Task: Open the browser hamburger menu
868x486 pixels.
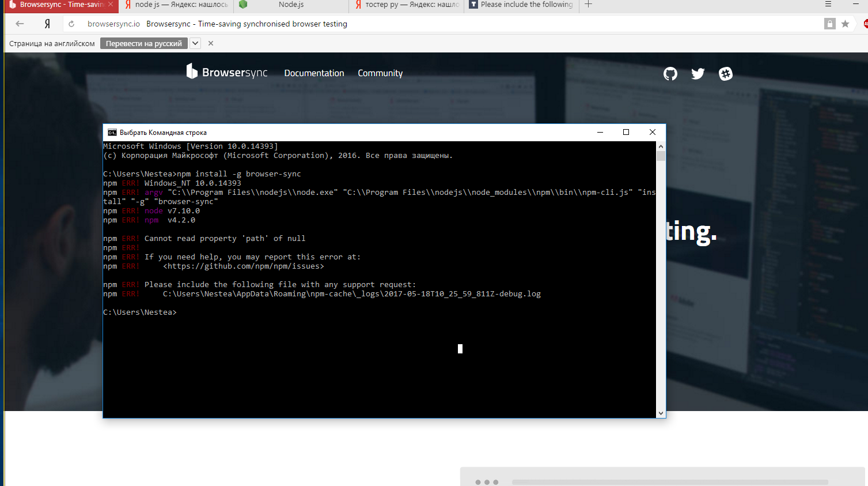Action: (x=828, y=4)
